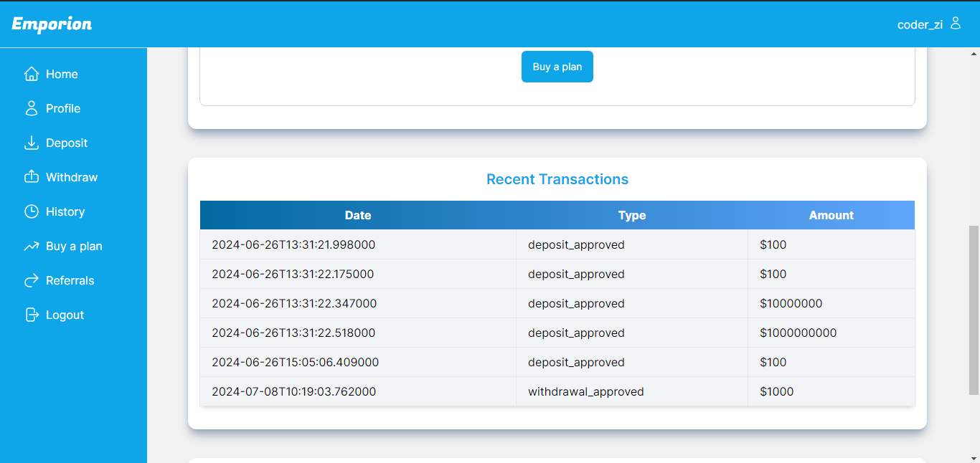
Task: Click the coder_zi username in header
Action: 920,24
